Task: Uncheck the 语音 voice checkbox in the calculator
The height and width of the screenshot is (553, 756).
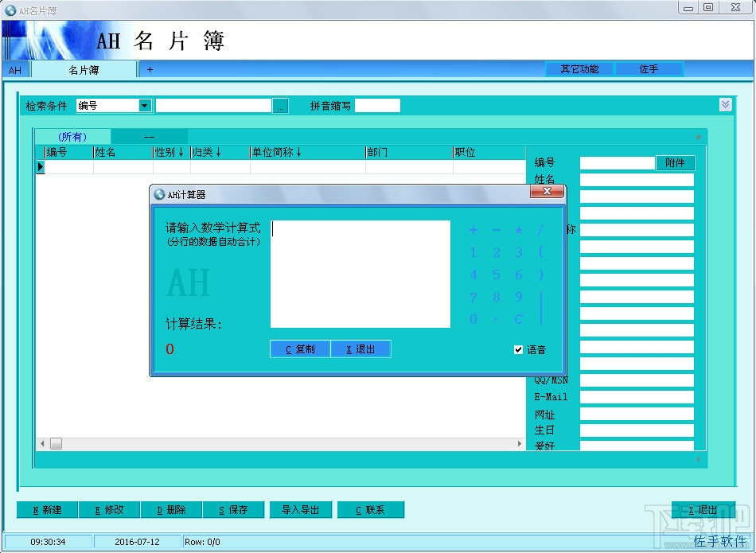Action: 519,349
